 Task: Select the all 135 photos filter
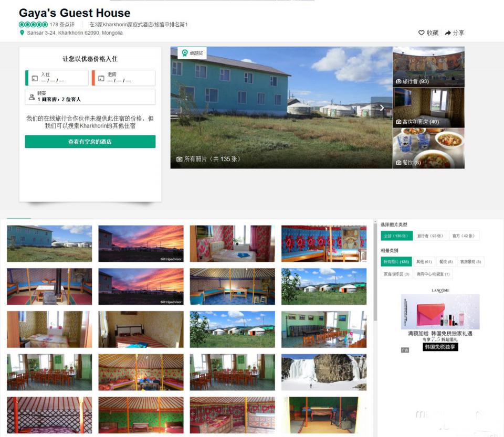396,236
